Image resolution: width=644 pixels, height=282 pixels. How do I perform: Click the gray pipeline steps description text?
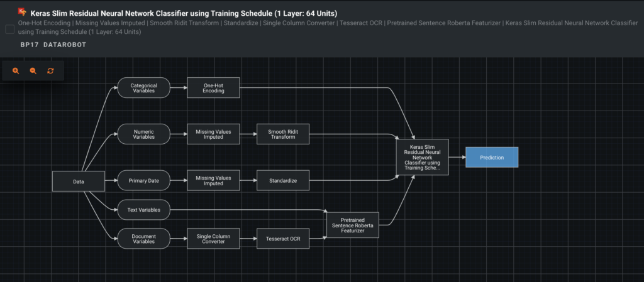[x=328, y=28]
